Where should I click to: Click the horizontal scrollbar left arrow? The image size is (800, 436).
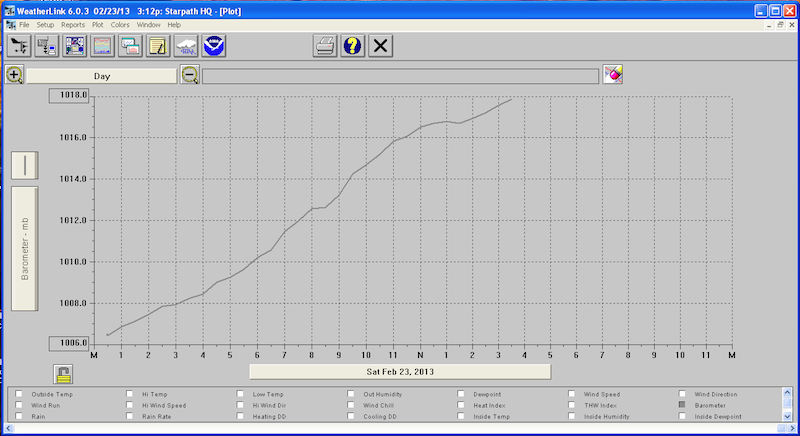(9, 428)
